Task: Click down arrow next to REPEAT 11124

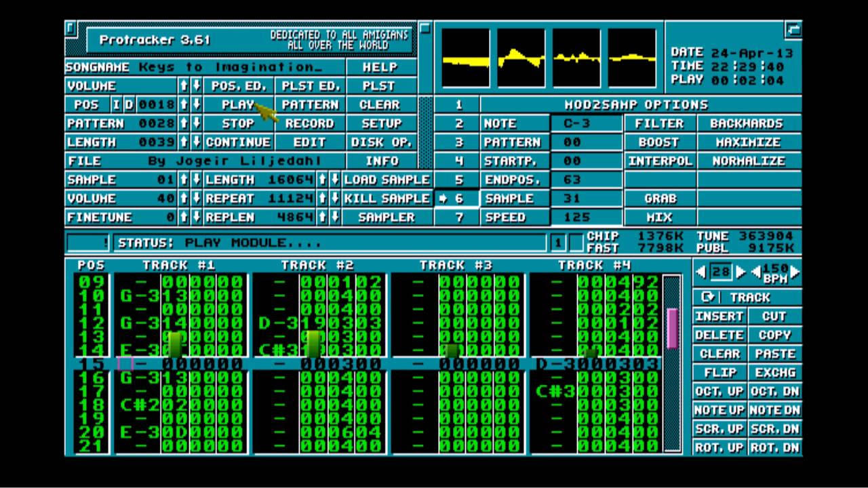Action: tap(335, 199)
